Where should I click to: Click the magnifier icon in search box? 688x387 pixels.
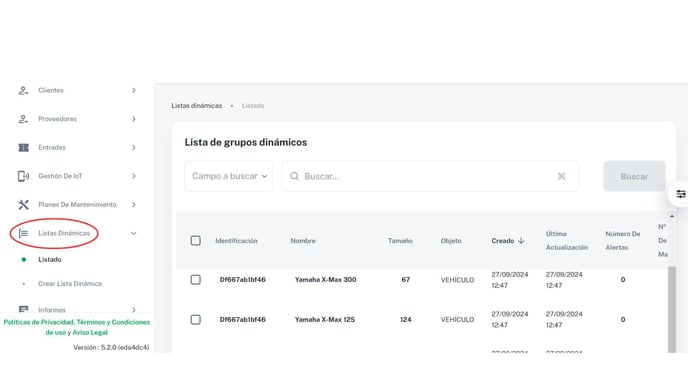(294, 176)
